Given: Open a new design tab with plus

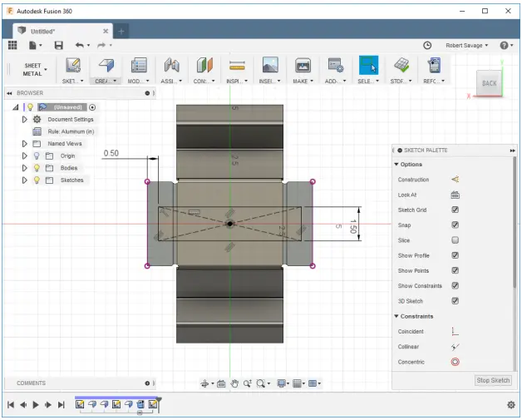Looking at the screenshot, I should pyautogui.click(x=121, y=32).
